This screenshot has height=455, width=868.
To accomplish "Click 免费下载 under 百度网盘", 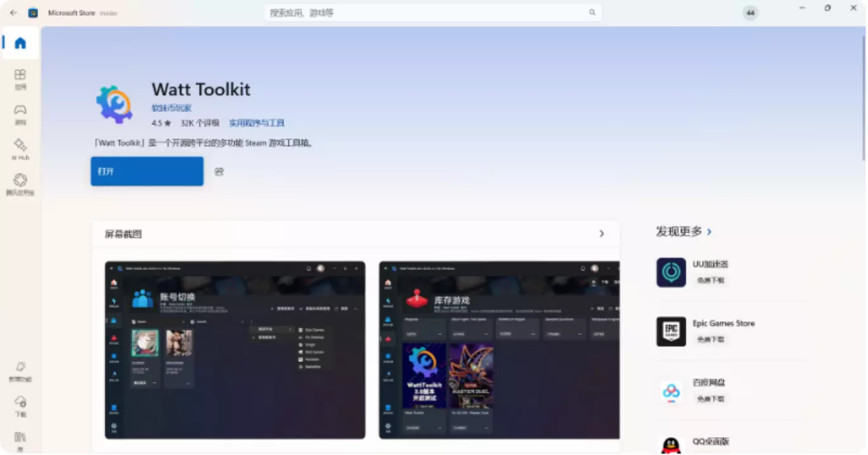I will pos(710,399).
